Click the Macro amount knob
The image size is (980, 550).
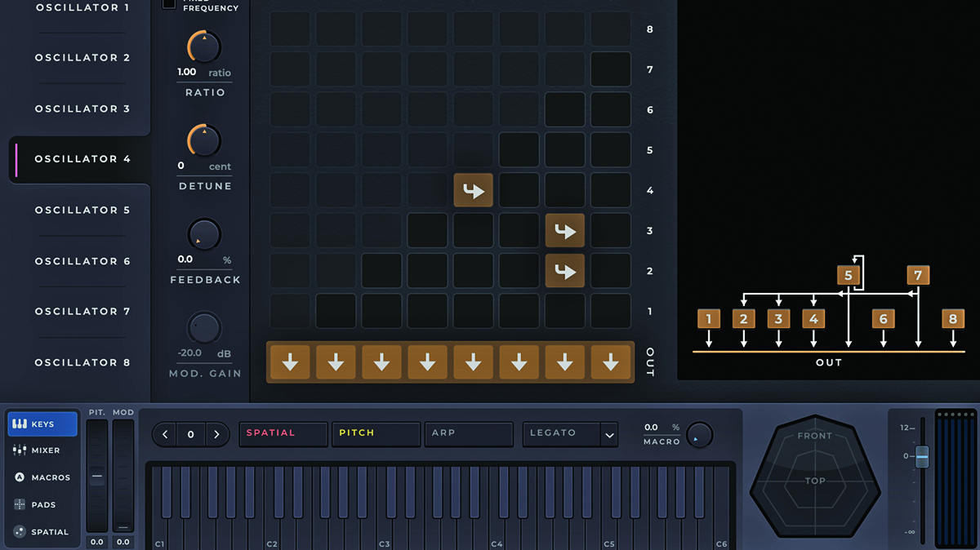pos(699,435)
